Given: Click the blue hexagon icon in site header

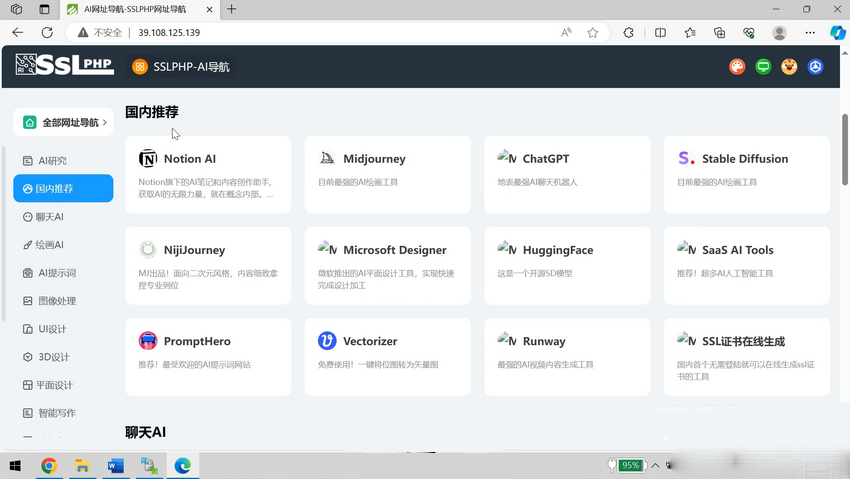Looking at the screenshot, I should (815, 67).
